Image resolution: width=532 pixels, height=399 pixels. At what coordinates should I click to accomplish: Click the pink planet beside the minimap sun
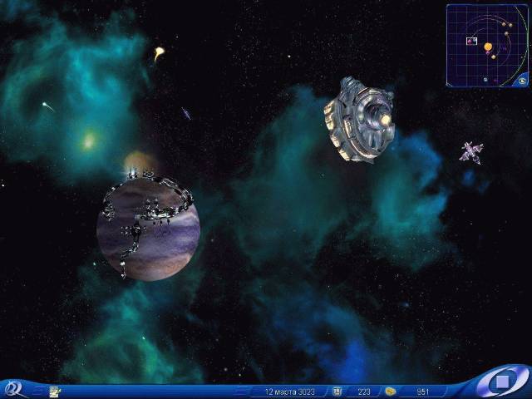488,52
